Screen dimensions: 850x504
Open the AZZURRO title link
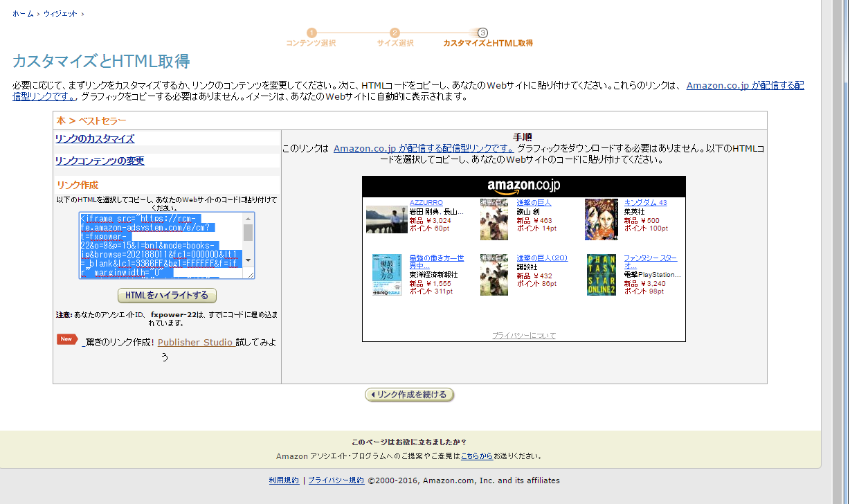click(x=426, y=203)
